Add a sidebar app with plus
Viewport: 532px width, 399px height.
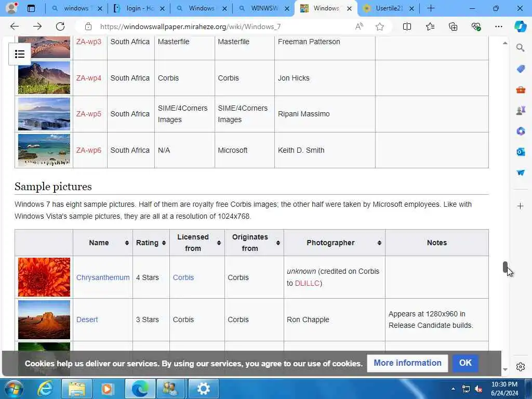pyautogui.click(x=520, y=206)
